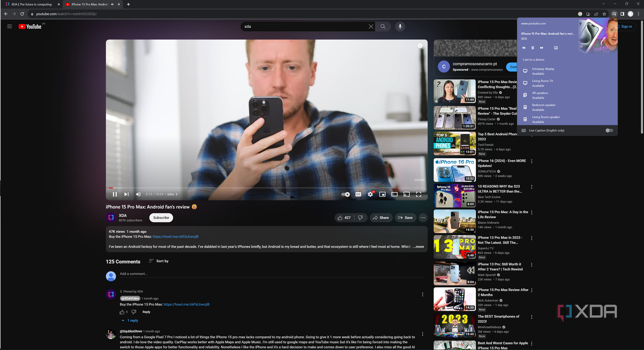The height and width of the screenshot is (350, 644).
Task: Open the video info card icon
Action: [420, 45]
